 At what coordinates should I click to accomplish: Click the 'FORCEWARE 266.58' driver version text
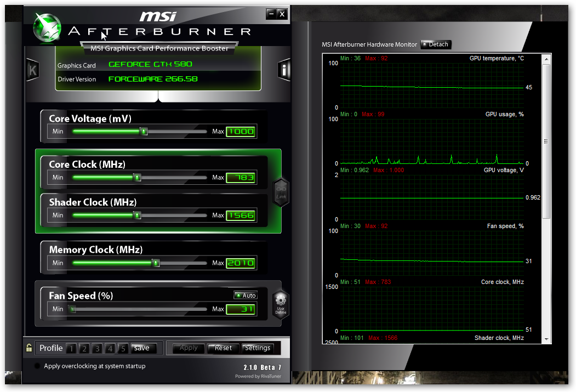click(x=153, y=79)
